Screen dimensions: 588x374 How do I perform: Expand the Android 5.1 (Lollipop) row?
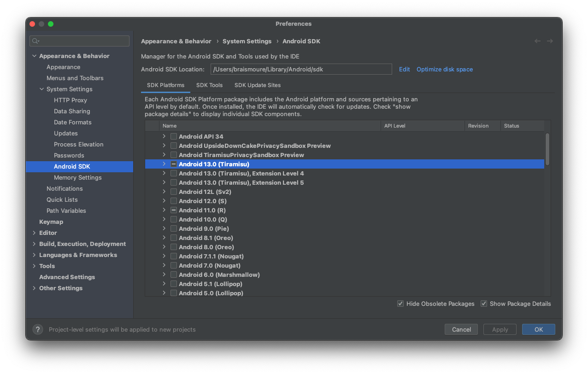pyautogui.click(x=164, y=284)
